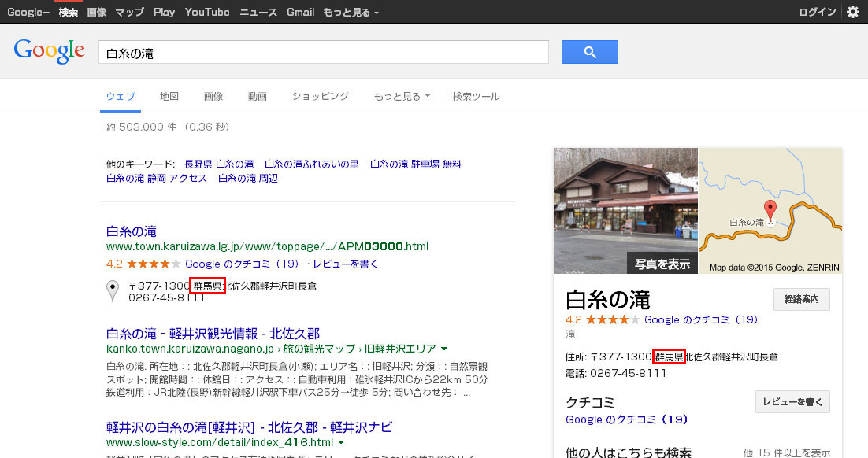Open 画像 in top black bar

(97, 12)
